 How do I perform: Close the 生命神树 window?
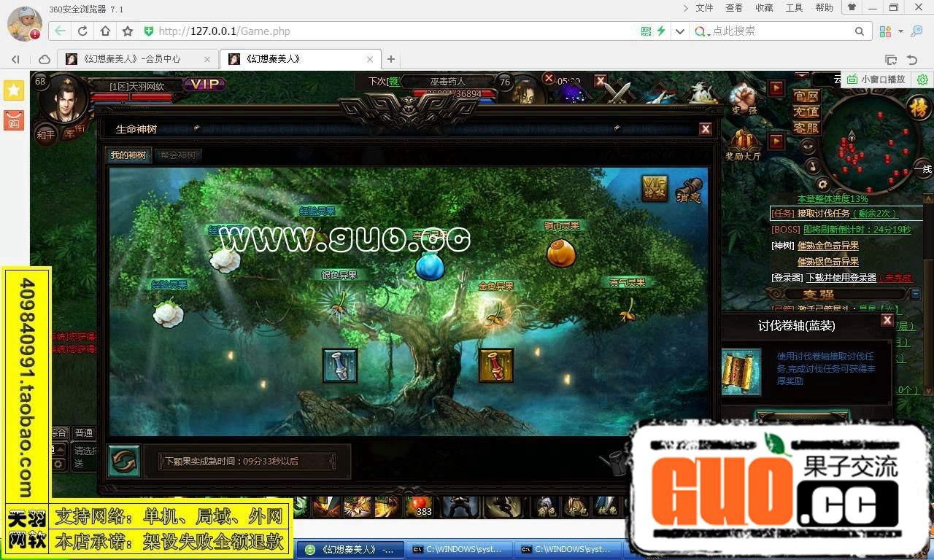point(706,129)
